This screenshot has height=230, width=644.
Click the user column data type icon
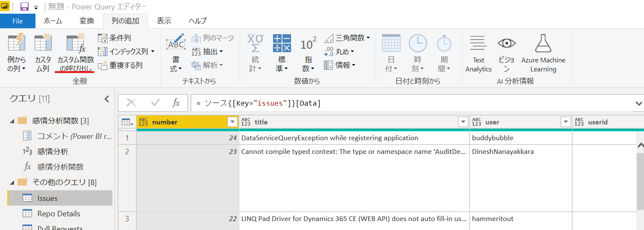(476, 122)
